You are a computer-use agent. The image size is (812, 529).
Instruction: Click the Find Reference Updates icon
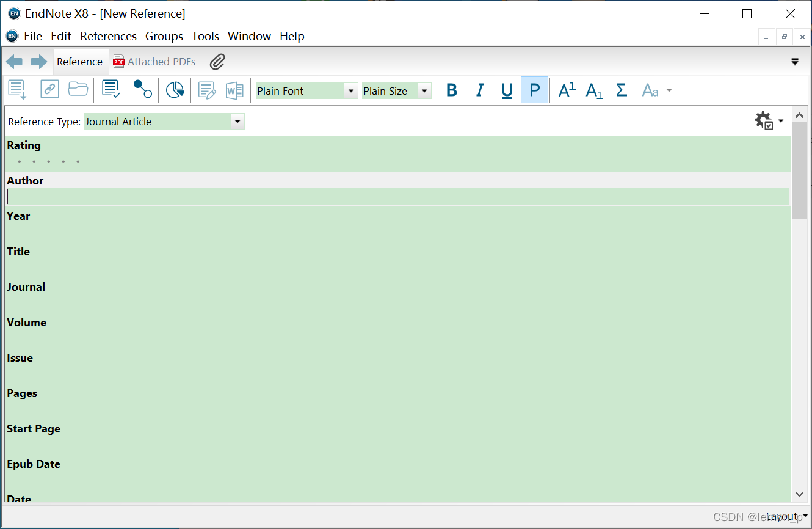point(111,90)
